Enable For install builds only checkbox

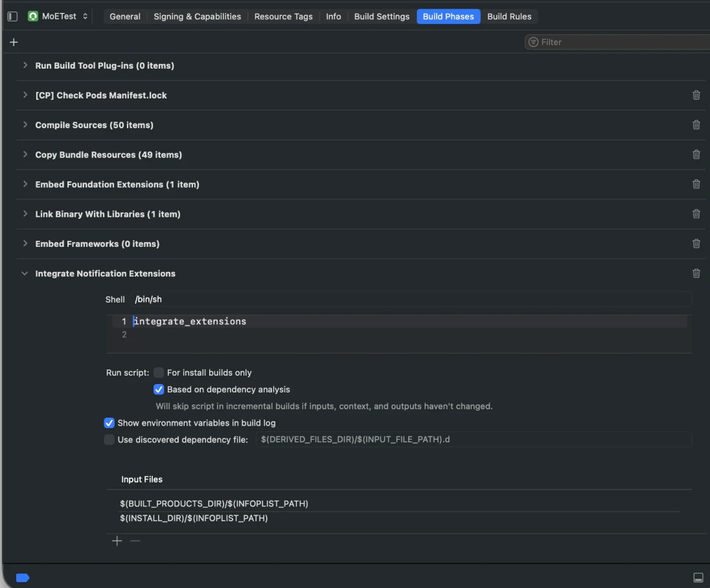click(x=159, y=372)
